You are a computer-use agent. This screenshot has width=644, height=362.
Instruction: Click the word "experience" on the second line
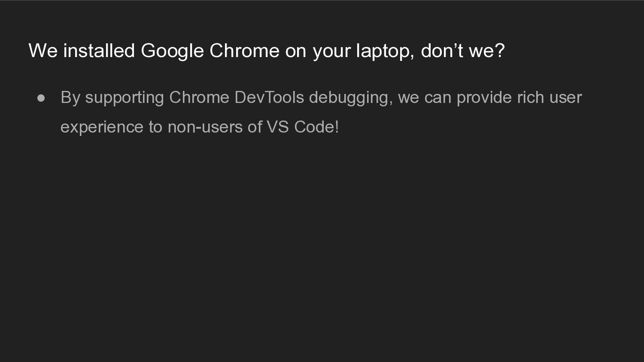click(x=102, y=127)
